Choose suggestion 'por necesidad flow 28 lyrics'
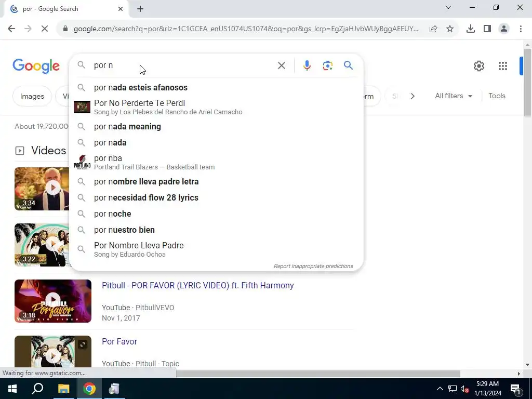 (x=216, y=197)
